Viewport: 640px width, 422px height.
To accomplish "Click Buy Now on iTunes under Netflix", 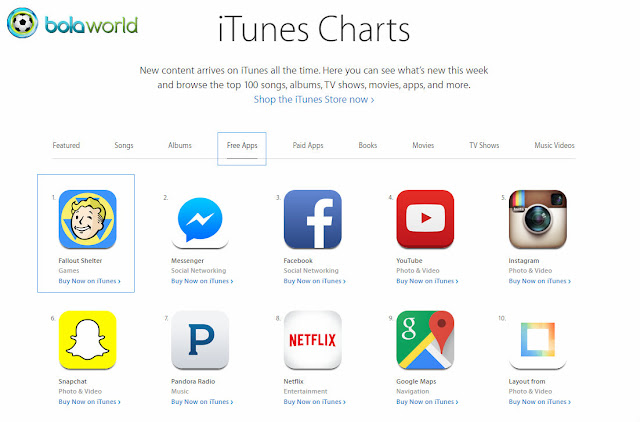I will (314, 402).
